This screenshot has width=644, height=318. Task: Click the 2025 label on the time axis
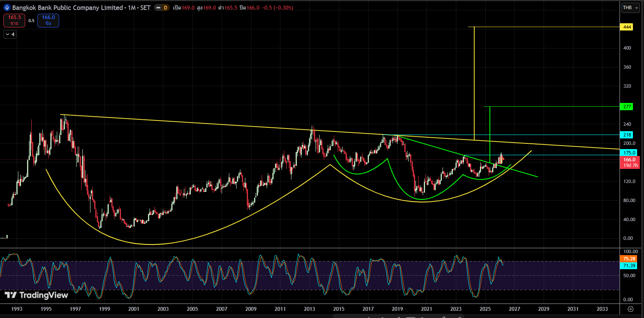click(485, 309)
